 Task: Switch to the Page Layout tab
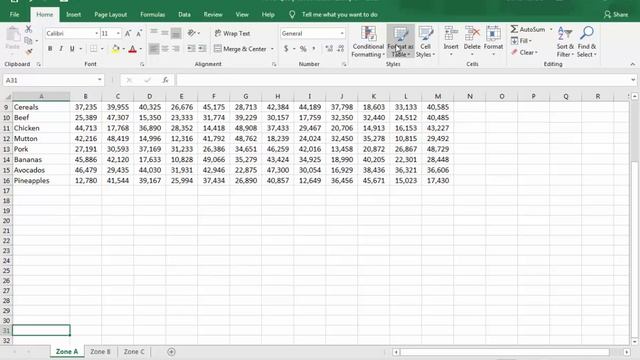tap(111, 15)
